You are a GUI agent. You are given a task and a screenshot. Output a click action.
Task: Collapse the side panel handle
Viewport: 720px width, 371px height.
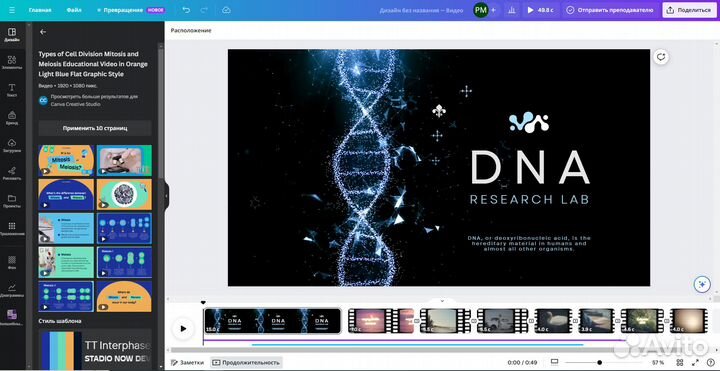[166, 197]
